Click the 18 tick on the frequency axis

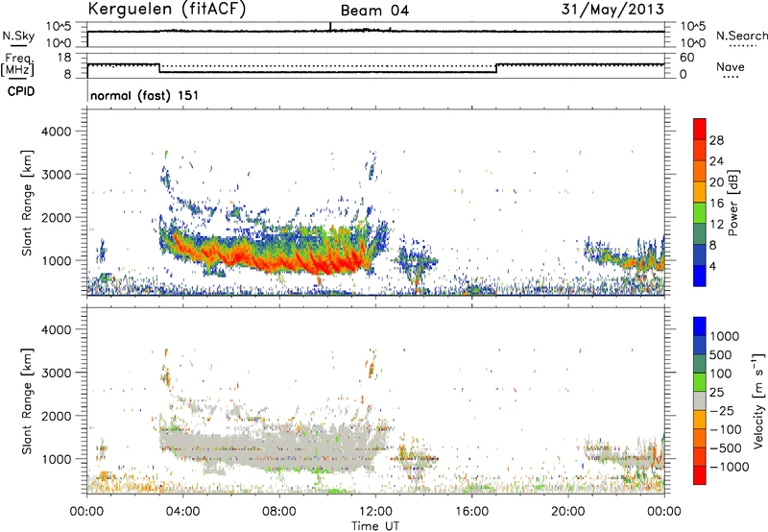click(x=64, y=58)
